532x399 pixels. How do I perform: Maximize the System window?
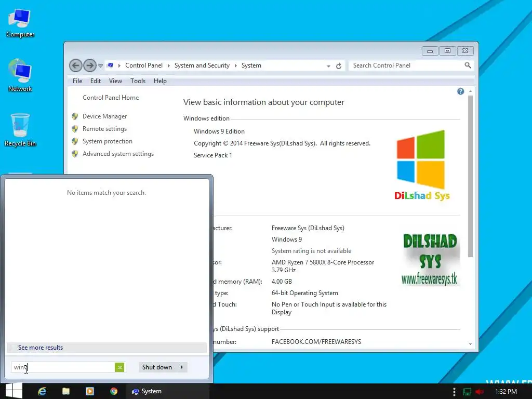tap(447, 51)
